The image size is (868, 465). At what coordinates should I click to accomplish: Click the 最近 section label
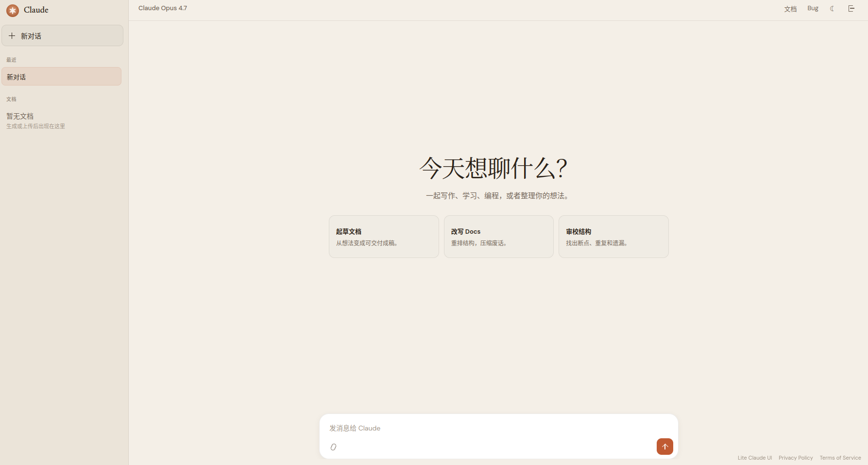pyautogui.click(x=11, y=60)
